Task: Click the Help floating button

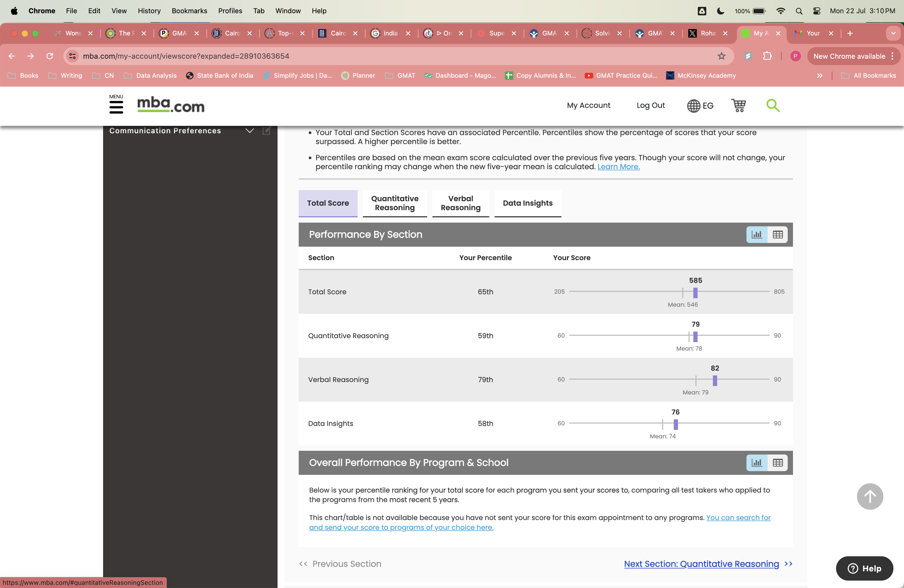Action: coord(864,568)
